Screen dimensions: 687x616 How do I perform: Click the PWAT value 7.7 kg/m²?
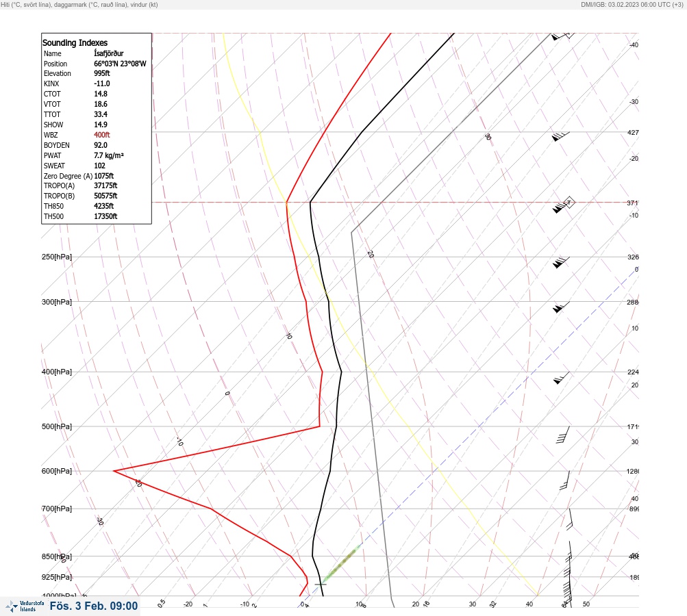tap(109, 155)
